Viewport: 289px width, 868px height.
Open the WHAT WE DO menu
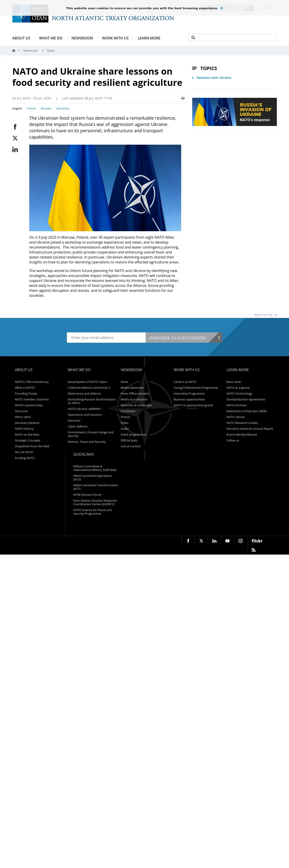pyautogui.click(x=51, y=38)
